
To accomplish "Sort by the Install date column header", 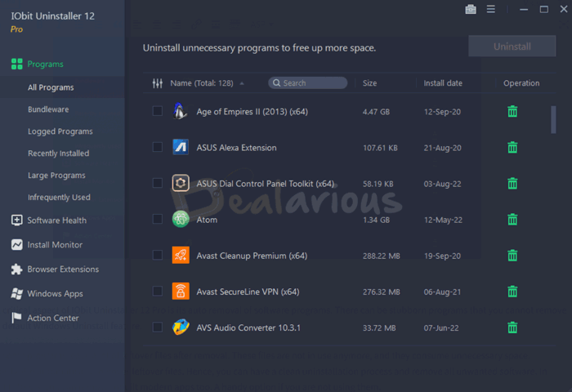I will [443, 83].
